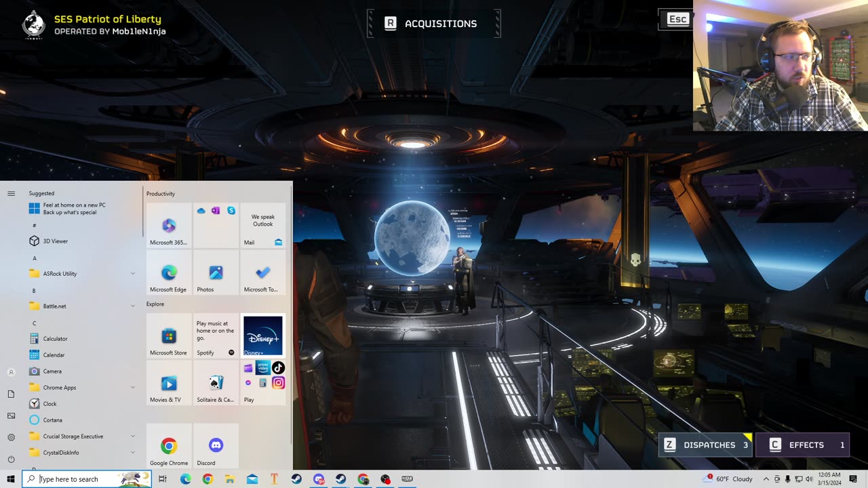Switch to Helldivers 2 taskbar icon
The height and width of the screenshot is (488, 868).
pyautogui.click(x=407, y=479)
